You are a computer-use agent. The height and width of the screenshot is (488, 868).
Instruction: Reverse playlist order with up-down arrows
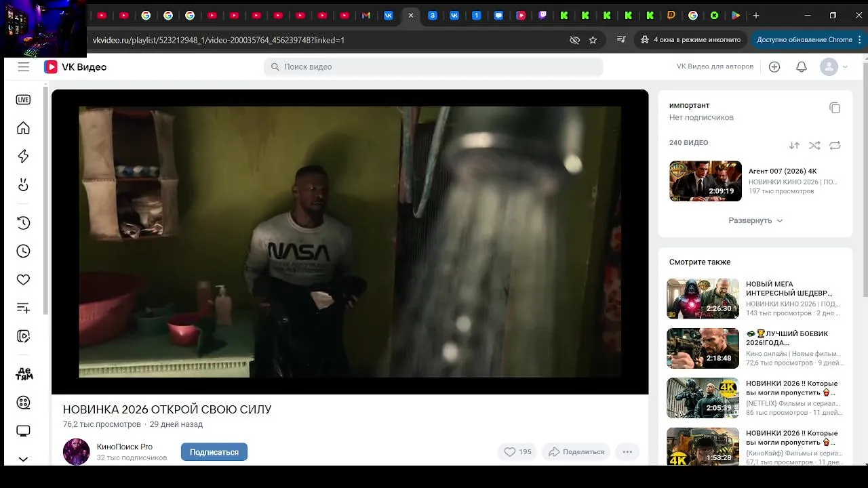794,146
